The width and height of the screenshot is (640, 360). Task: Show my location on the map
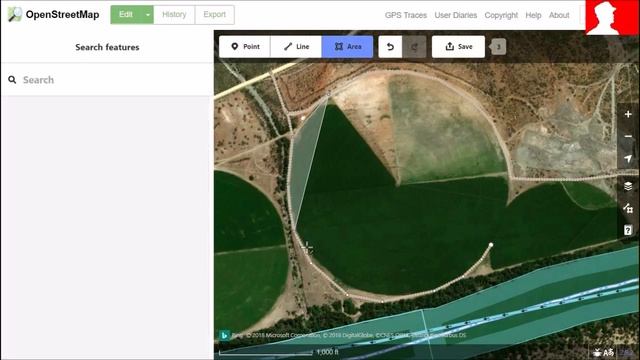(628, 158)
